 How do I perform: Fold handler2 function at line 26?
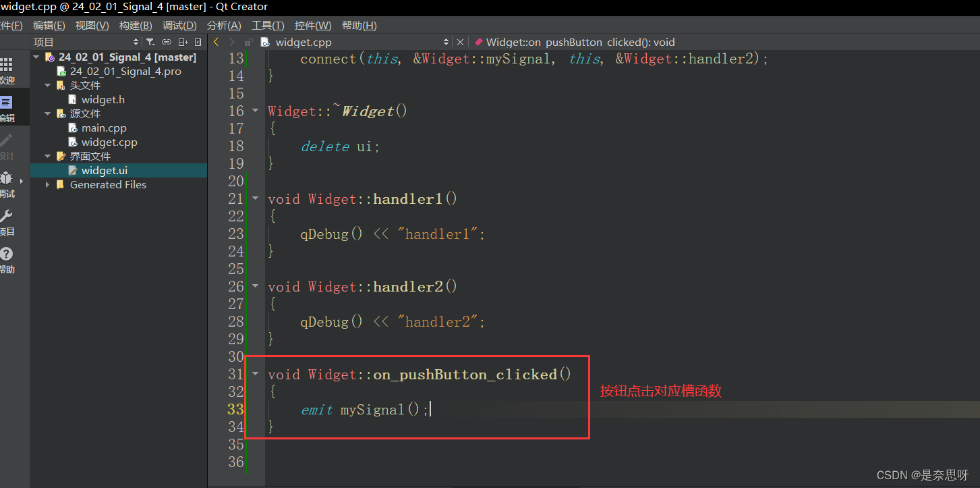tap(255, 286)
